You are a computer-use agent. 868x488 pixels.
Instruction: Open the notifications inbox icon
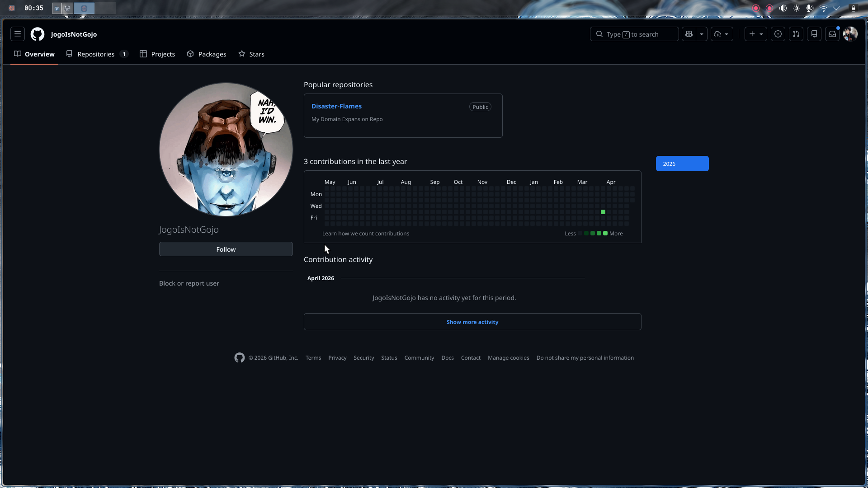tap(832, 34)
